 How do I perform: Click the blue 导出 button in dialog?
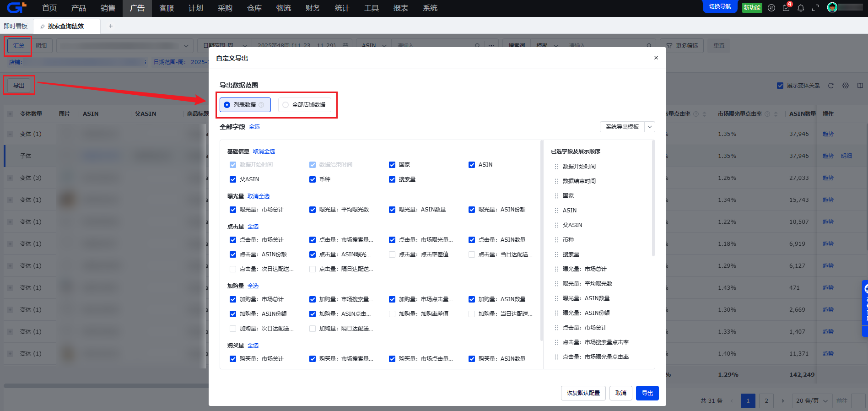pyautogui.click(x=647, y=393)
